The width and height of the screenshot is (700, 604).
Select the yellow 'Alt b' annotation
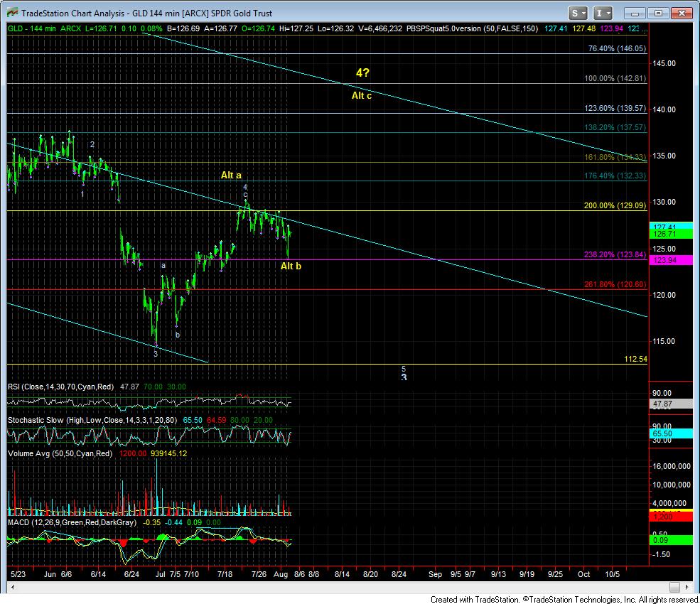(x=291, y=266)
